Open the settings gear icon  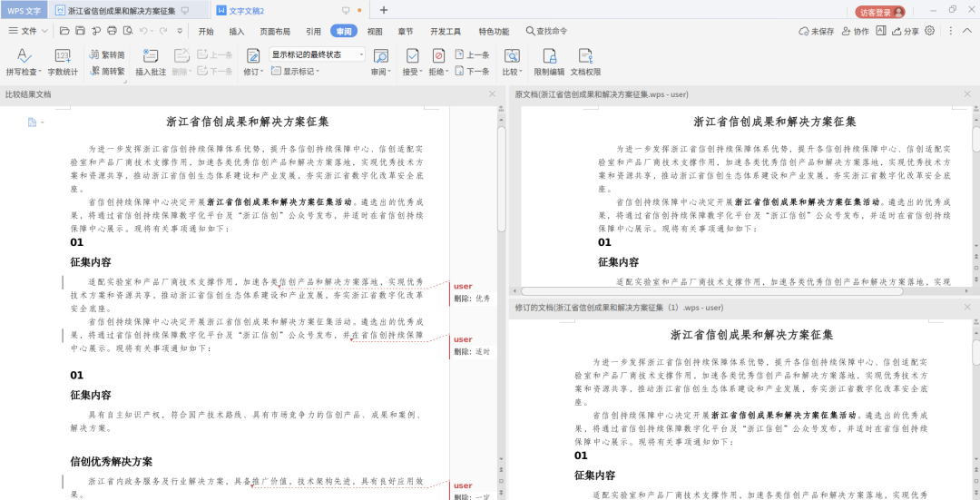point(929,31)
